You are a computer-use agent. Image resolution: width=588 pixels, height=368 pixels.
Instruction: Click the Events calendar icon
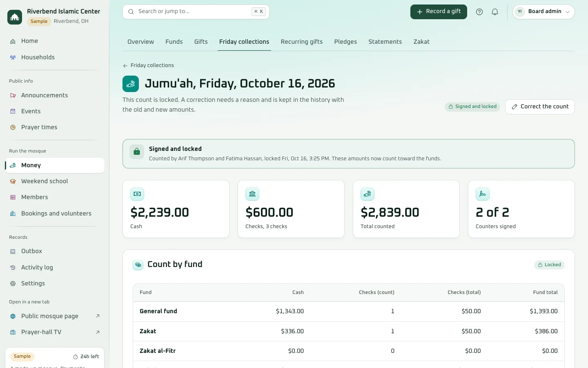tap(13, 112)
